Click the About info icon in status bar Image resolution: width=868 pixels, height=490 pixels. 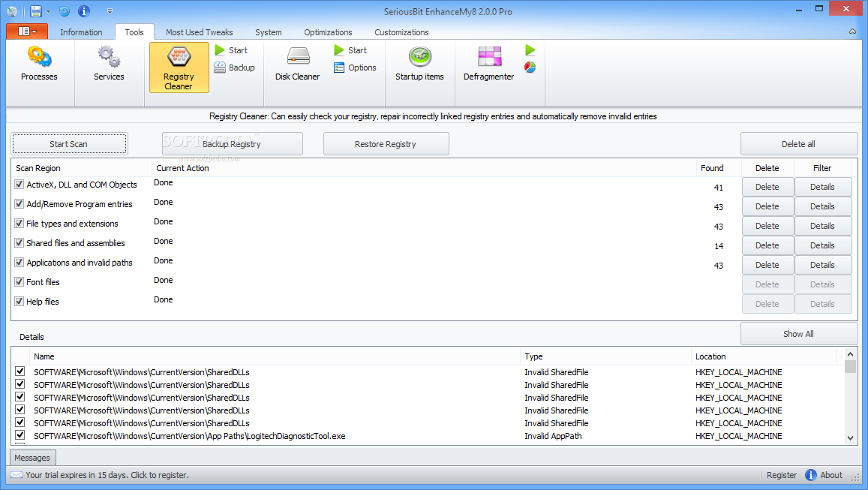(x=810, y=475)
